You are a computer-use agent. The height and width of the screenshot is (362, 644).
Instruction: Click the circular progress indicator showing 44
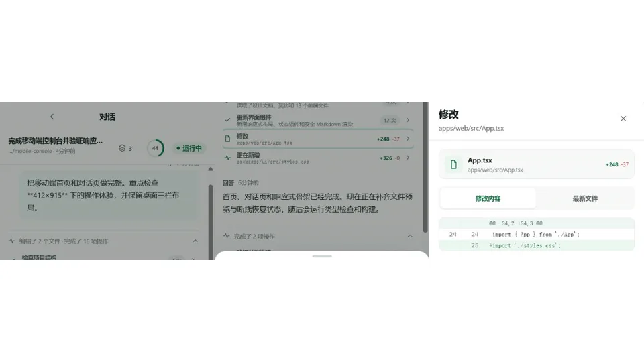click(155, 148)
